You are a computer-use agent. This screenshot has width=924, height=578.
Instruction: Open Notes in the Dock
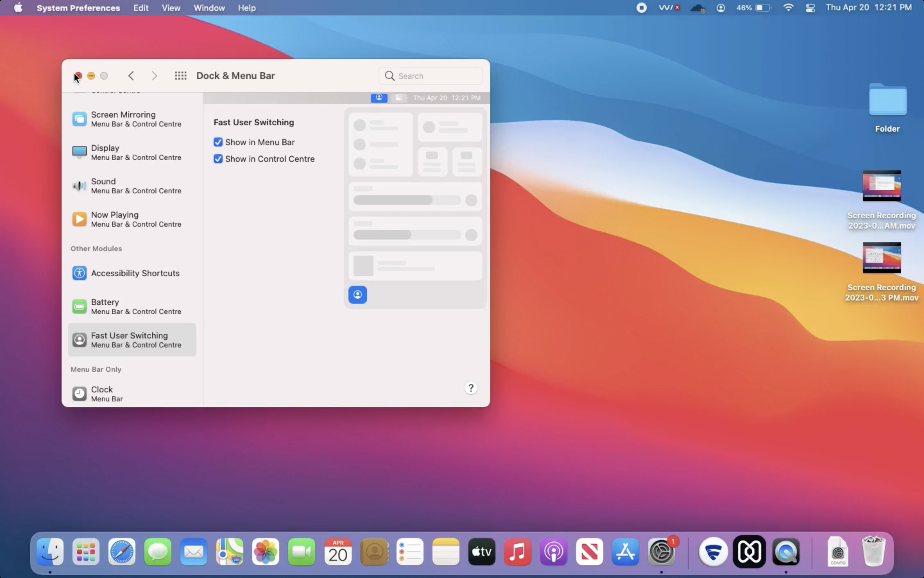point(446,552)
